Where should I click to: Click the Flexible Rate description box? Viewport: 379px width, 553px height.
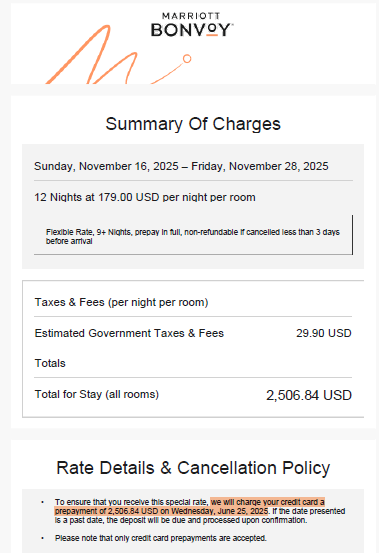(193, 235)
